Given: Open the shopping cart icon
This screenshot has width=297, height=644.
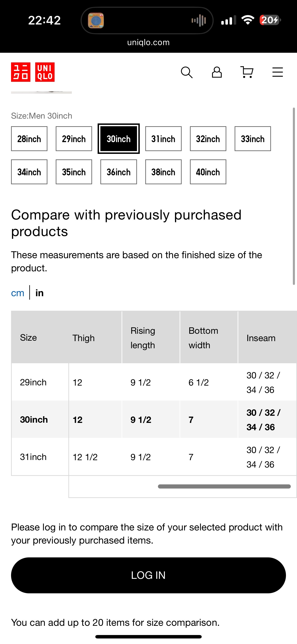Looking at the screenshot, I should tap(247, 72).
